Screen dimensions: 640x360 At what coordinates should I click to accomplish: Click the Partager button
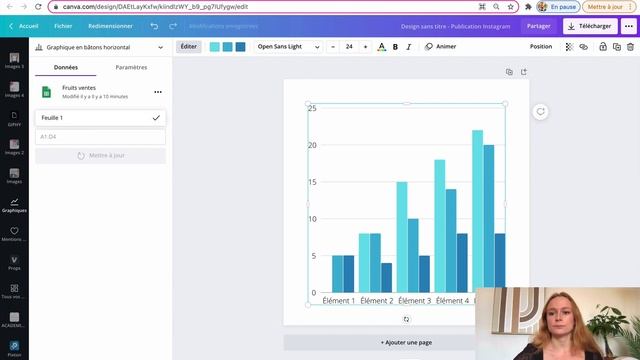(x=538, y=26)
